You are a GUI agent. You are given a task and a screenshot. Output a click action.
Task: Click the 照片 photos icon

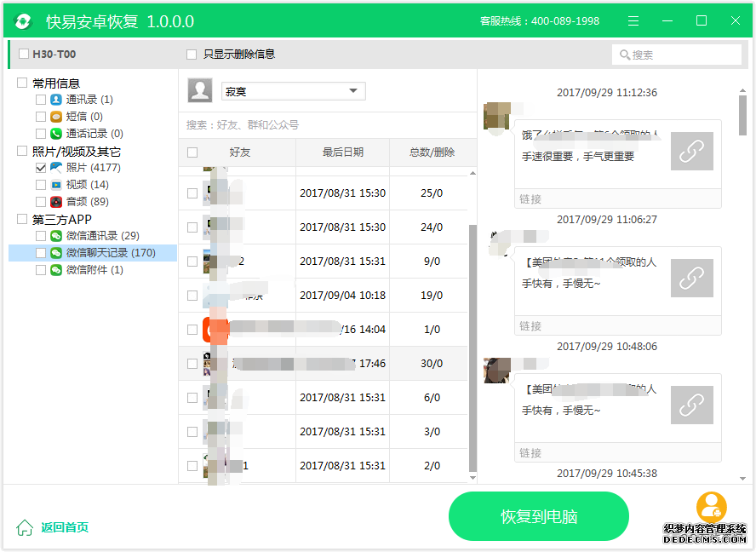pyautogui.click(x=56, y=168)
